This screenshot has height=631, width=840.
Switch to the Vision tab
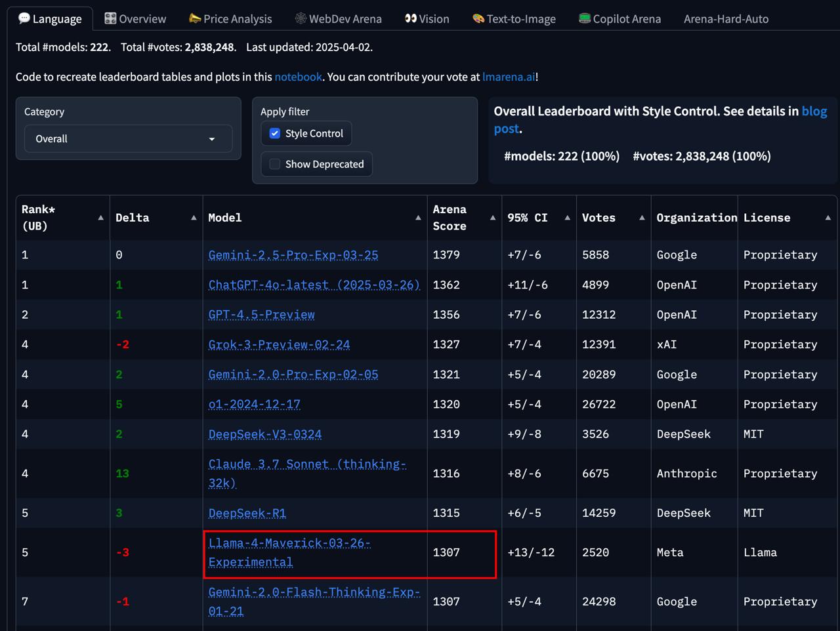(x=427, y=19)
